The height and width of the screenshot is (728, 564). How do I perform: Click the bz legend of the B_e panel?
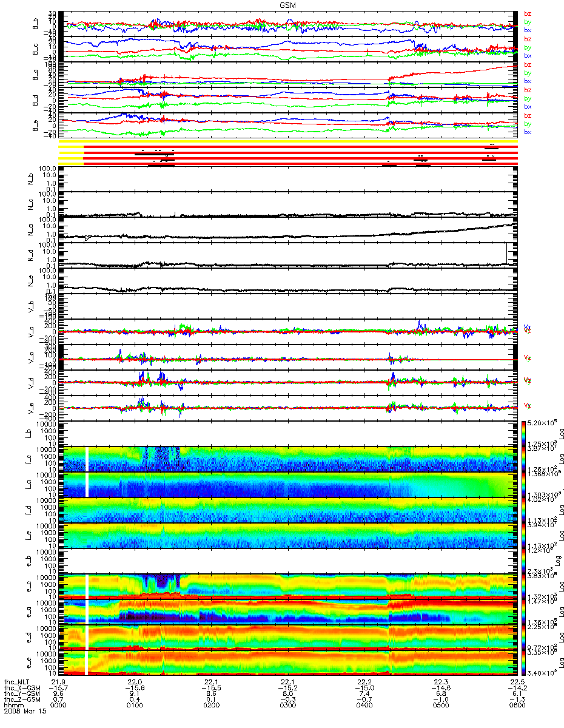pos(528,115)
